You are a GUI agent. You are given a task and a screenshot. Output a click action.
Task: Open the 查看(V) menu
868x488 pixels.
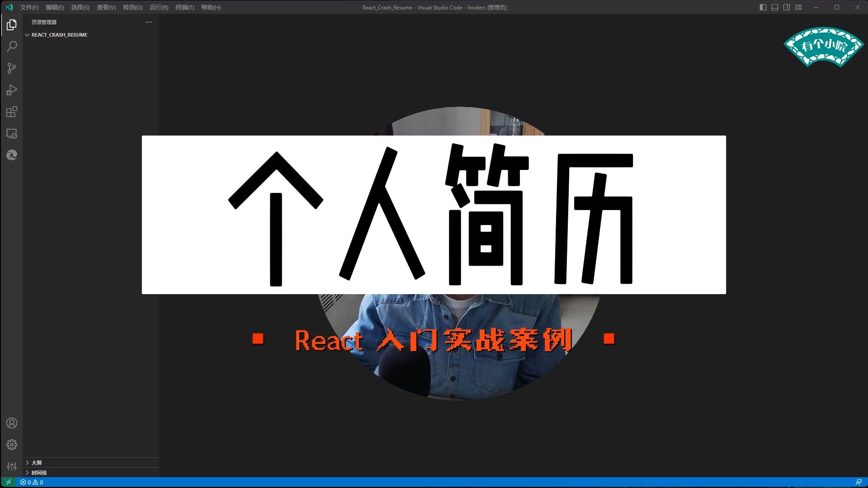click(106, 8)
